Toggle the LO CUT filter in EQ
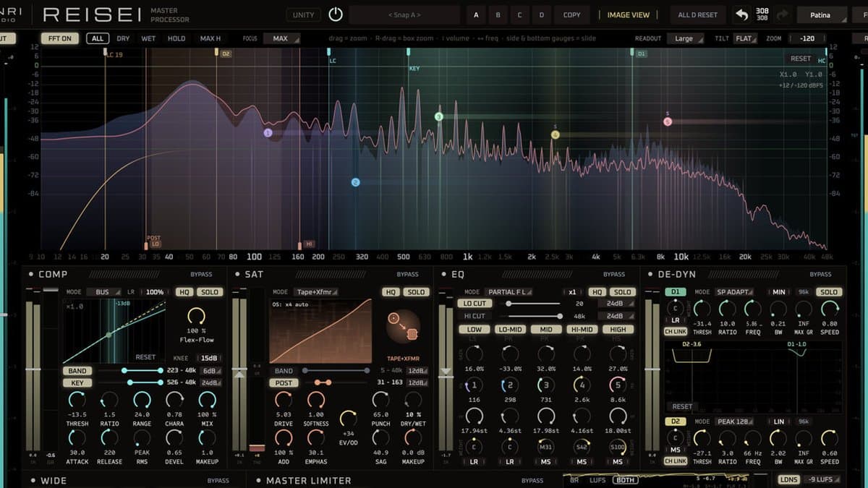 point(475,304)
